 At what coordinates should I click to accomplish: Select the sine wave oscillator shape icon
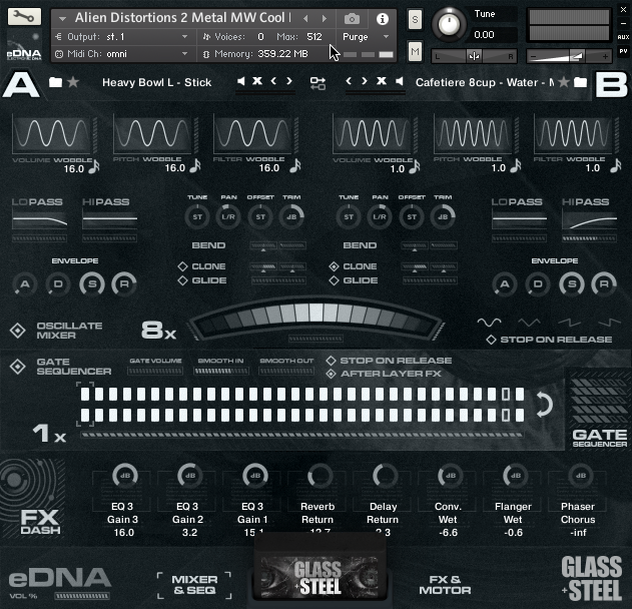[489, 322]
